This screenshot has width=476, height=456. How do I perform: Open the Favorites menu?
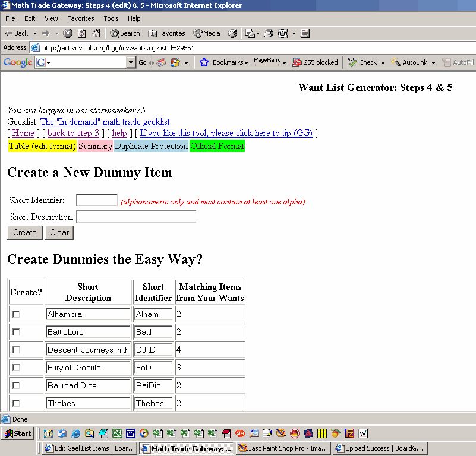click(x=80, y=18)
